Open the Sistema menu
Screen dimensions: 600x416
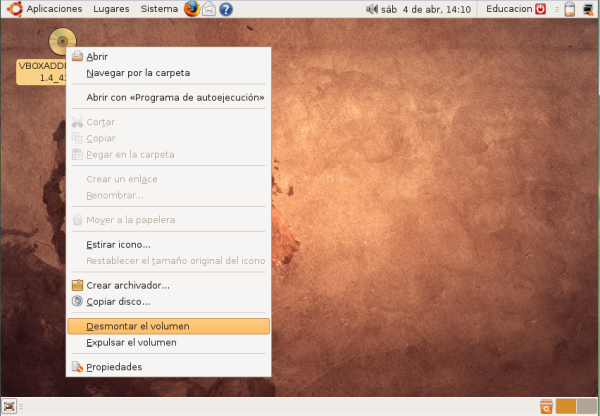159,9
